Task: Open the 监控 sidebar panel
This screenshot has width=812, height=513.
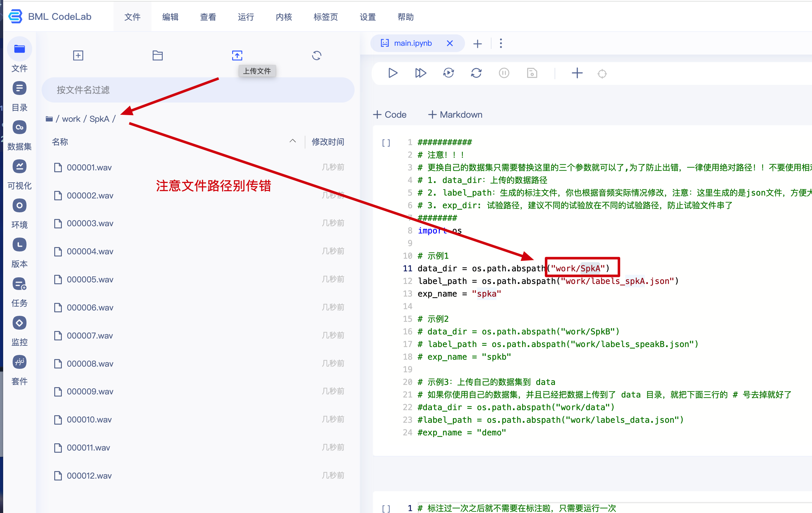Action: [20, 331]
